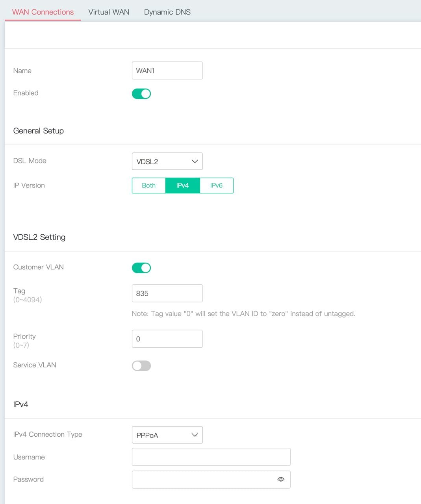
Task: Click the Priority input field
Action: pos(167,339)
